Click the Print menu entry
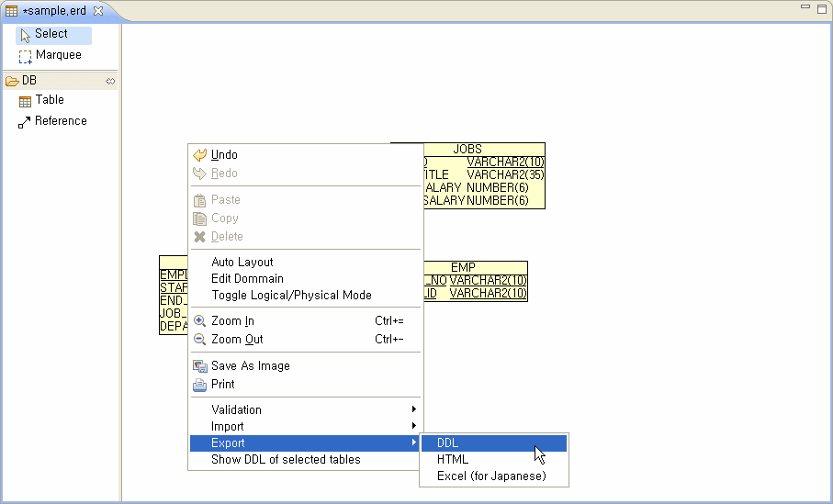 (x=222, y=385)
